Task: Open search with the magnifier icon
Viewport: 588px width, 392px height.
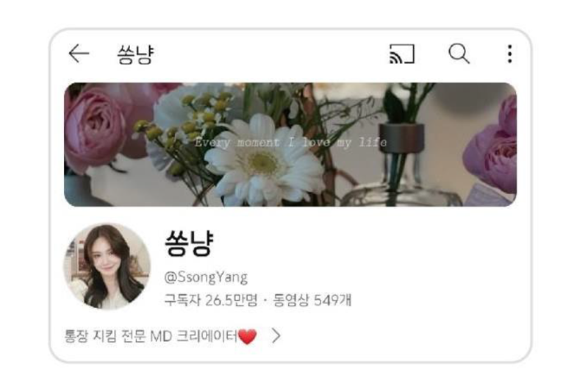Action: click(459, 53)
